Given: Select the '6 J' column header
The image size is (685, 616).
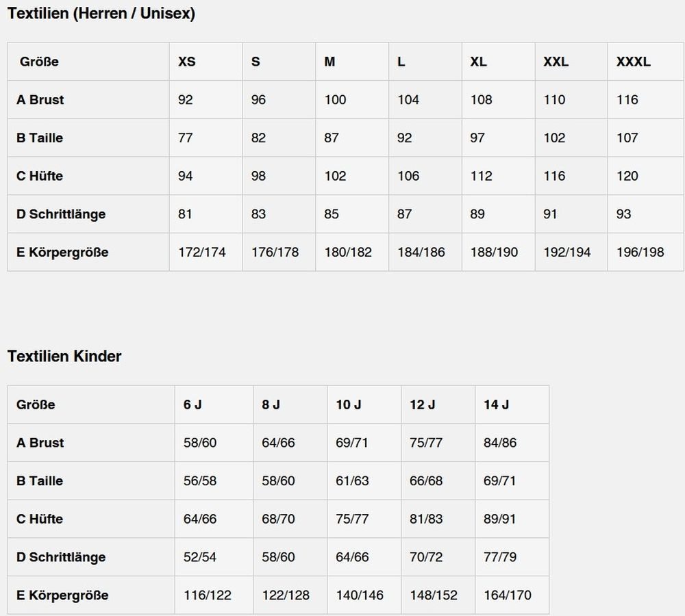Looking at the screenshot, I should click(x=192, y=405).
